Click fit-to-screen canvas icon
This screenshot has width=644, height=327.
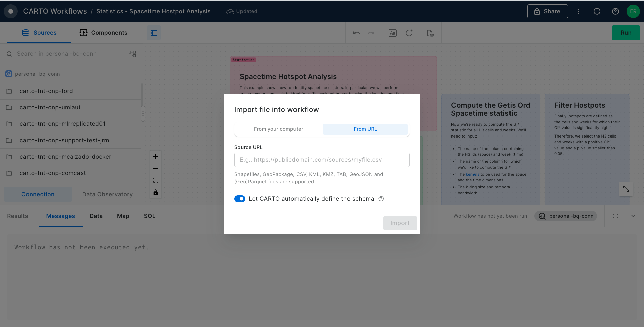point(156,180)
